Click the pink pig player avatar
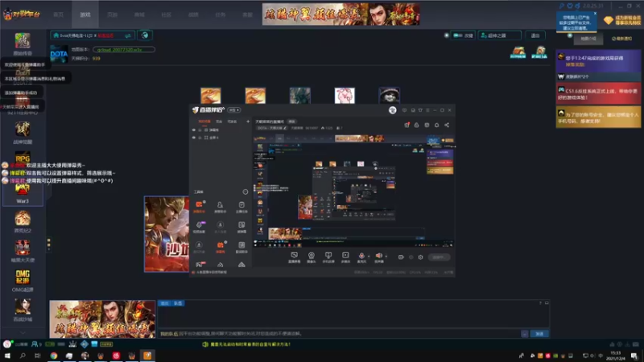 tap(345, 96)
